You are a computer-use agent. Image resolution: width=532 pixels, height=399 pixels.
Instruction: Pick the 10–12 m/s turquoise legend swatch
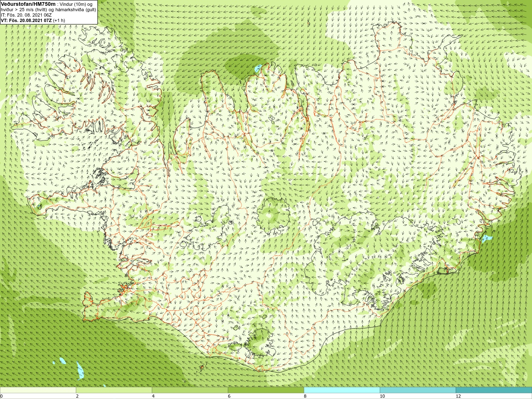(418, 390)
